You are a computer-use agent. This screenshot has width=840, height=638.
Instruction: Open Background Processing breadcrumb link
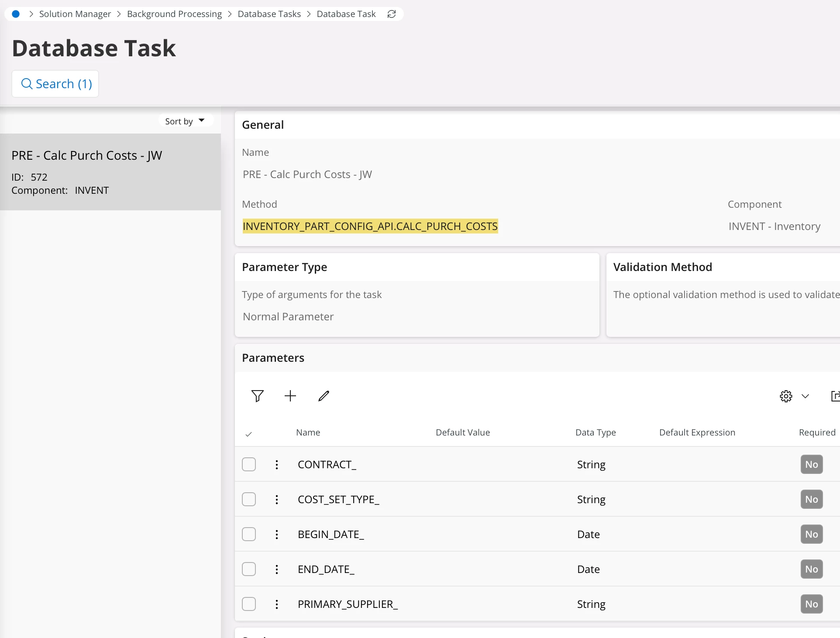[174, 14]
